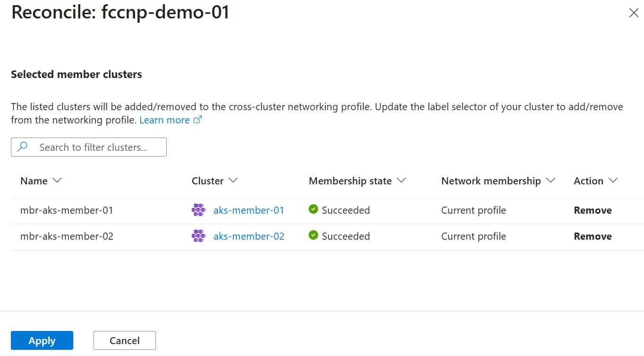
Task: Expand the Cluster column sort chevron
Action: (233, 181)
